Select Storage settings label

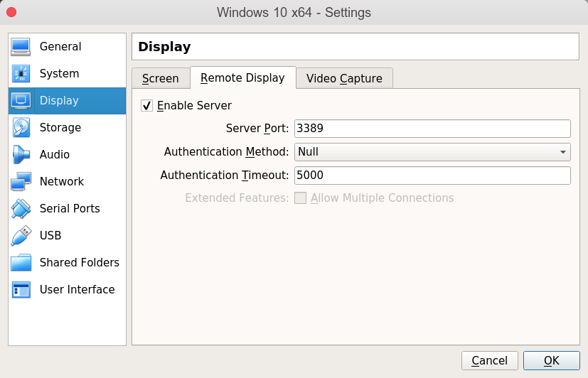[x=60, y=127]
